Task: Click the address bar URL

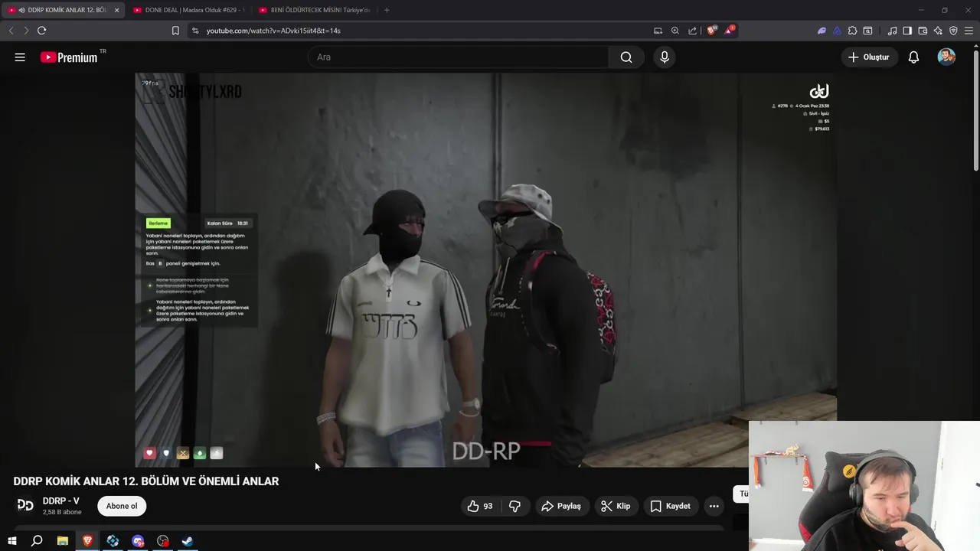Action: (273, 31)
